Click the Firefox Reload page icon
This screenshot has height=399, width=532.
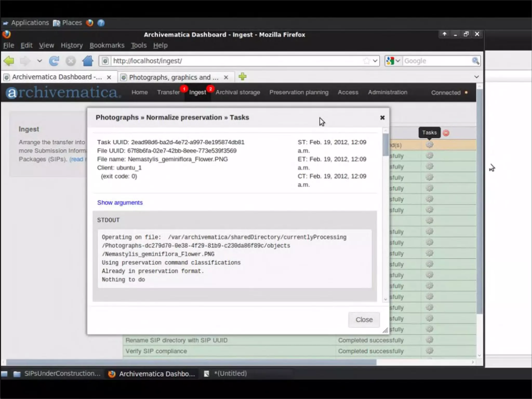point(54,61)
